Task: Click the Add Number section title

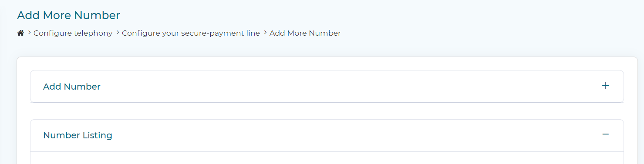Action: tap(72, 87)
